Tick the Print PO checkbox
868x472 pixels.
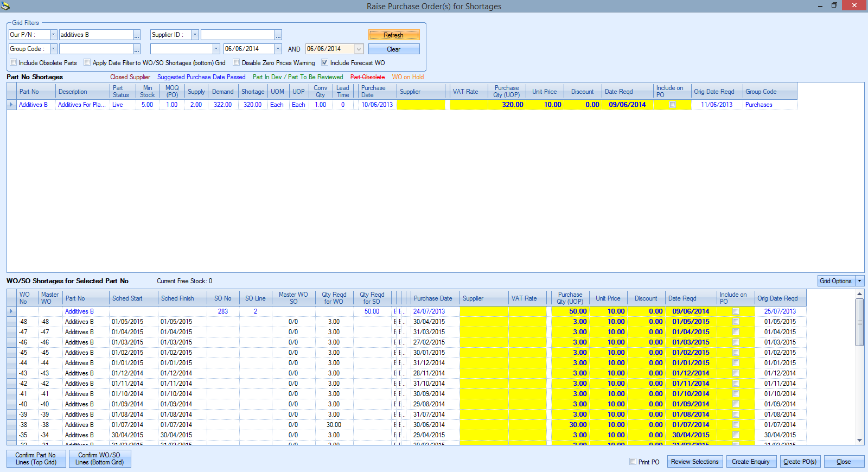click(x=633, y=462)
